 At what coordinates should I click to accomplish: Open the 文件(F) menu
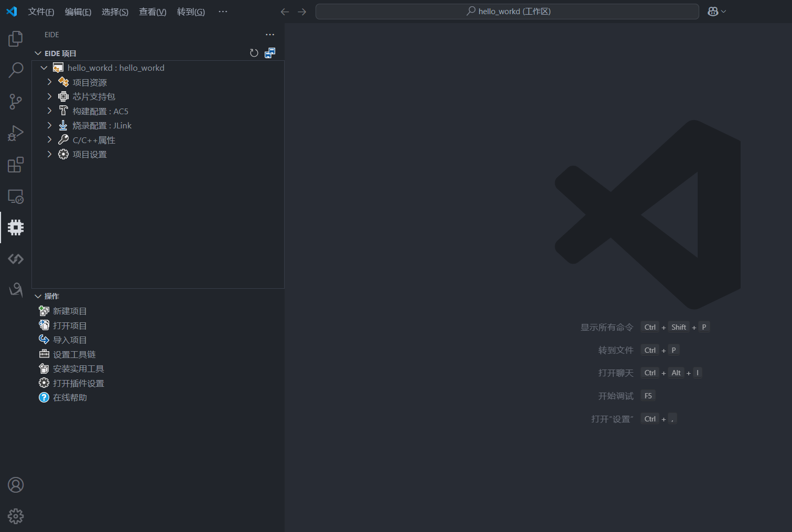pos(41,12)
